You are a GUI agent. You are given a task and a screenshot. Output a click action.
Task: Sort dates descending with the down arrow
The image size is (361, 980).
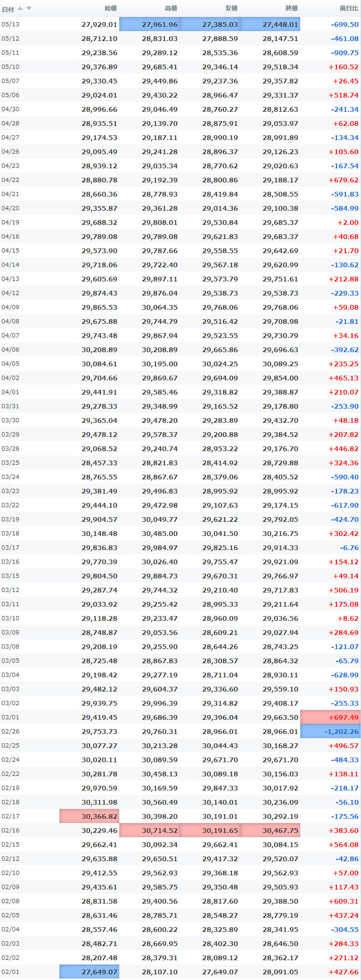29,8
